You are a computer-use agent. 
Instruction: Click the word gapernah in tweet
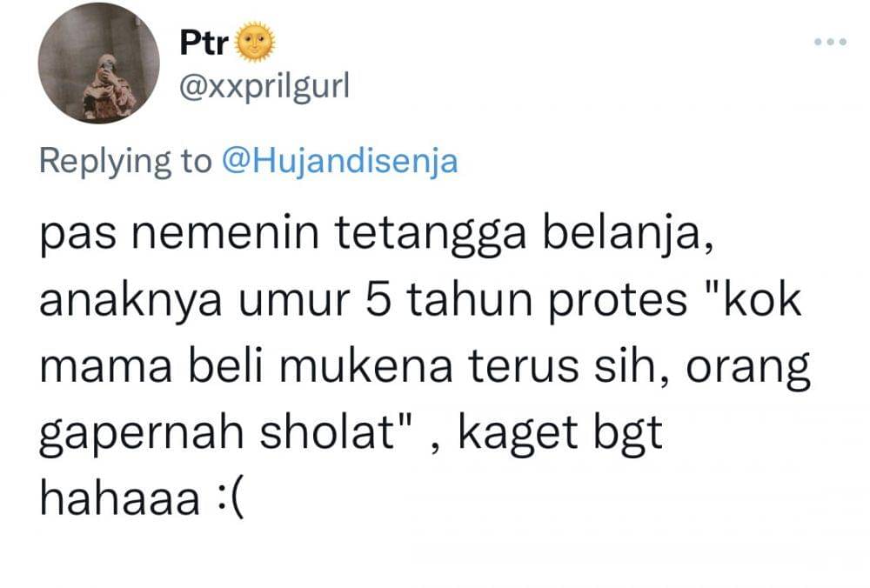[142, 433]
